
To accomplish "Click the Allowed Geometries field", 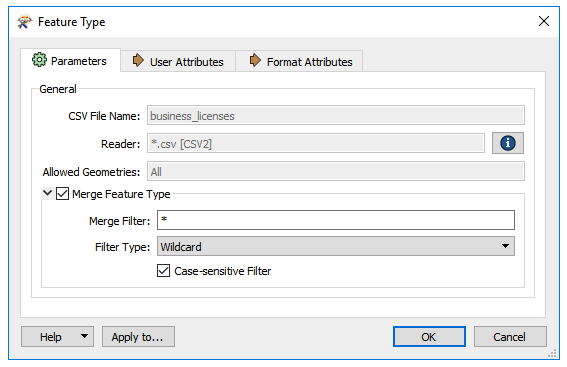I will pyautogui.click(x=336, y=171).
